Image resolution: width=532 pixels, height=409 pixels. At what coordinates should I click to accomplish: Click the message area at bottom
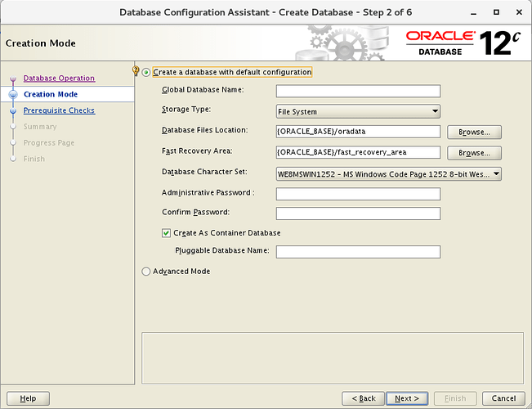coord(333,358)
